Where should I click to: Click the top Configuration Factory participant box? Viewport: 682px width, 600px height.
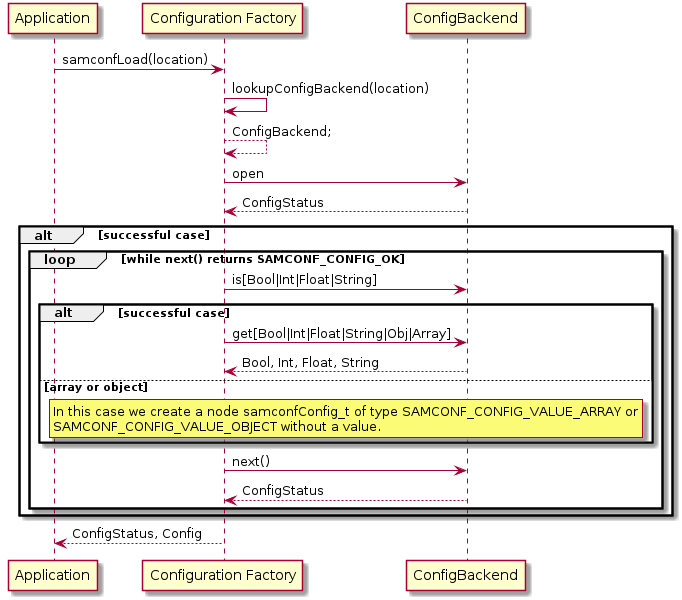coord(222,18)
